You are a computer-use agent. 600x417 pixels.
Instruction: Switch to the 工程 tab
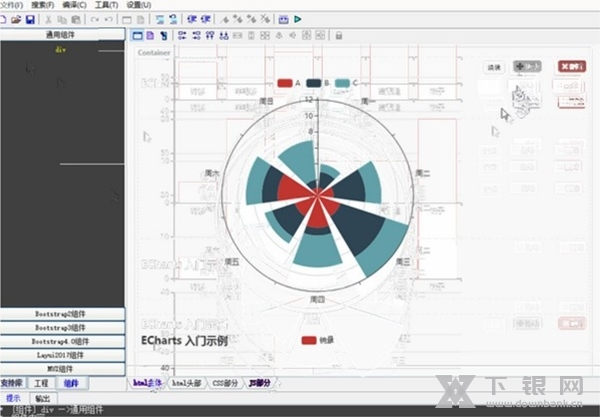pos(41,383)
